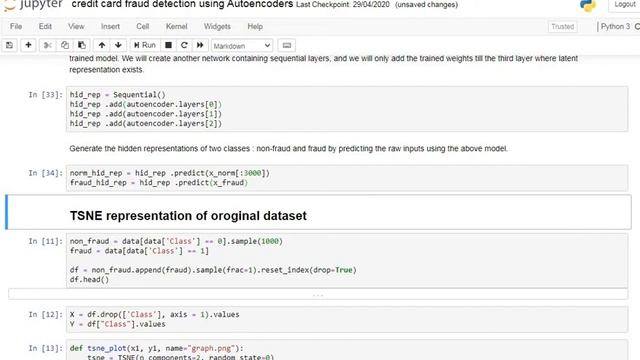Screen dimensions: 640x360
Task: Move selected cell down arrow
Action: (118, 45)
